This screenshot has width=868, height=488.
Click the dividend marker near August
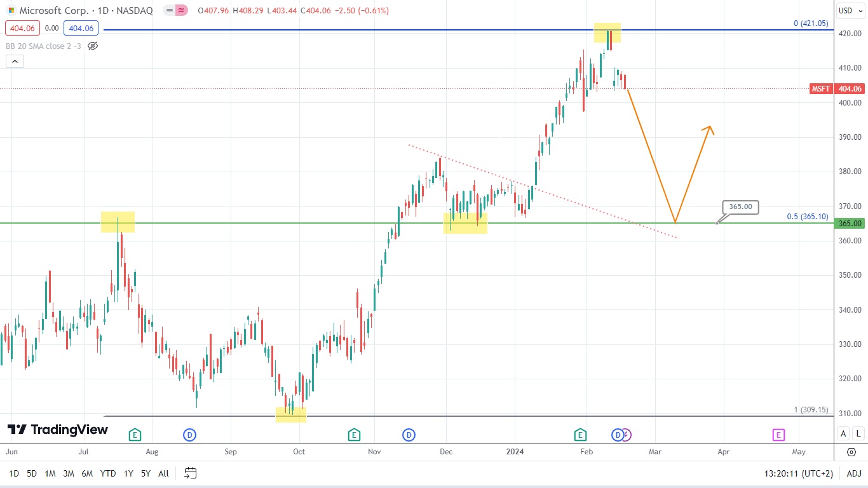point(189,435)
